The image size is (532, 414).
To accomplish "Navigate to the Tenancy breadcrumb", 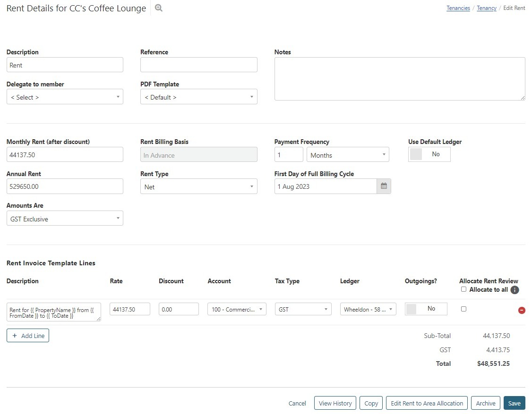I will [x=486, y=8].
